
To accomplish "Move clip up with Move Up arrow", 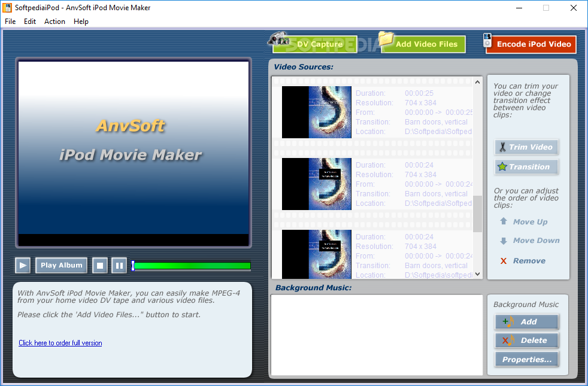I will (x=525, y=221).
